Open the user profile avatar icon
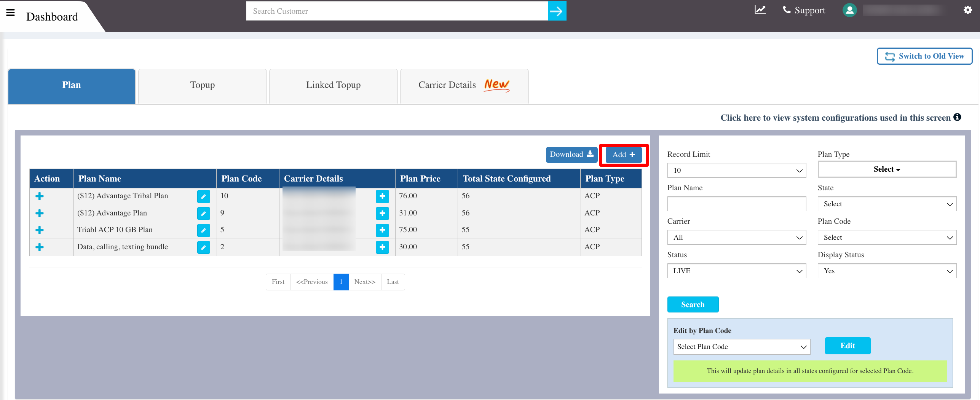Screen dimensions: 980x400 (849, 10)
